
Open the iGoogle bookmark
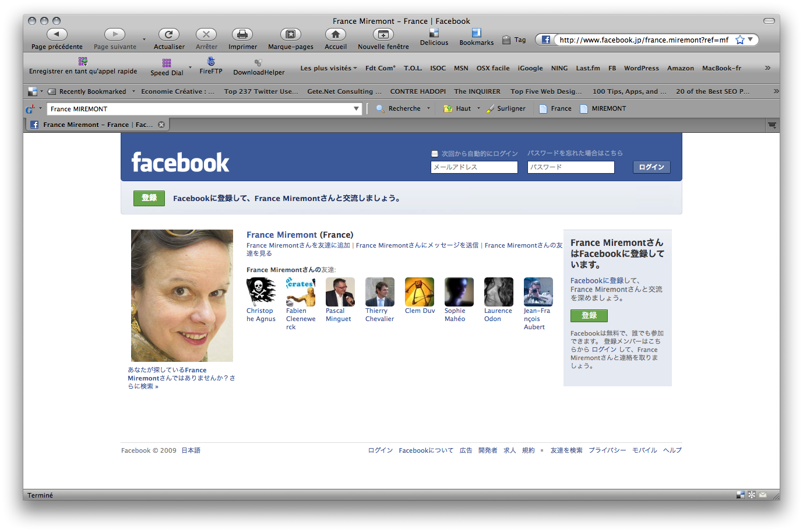tap(530, 68)
